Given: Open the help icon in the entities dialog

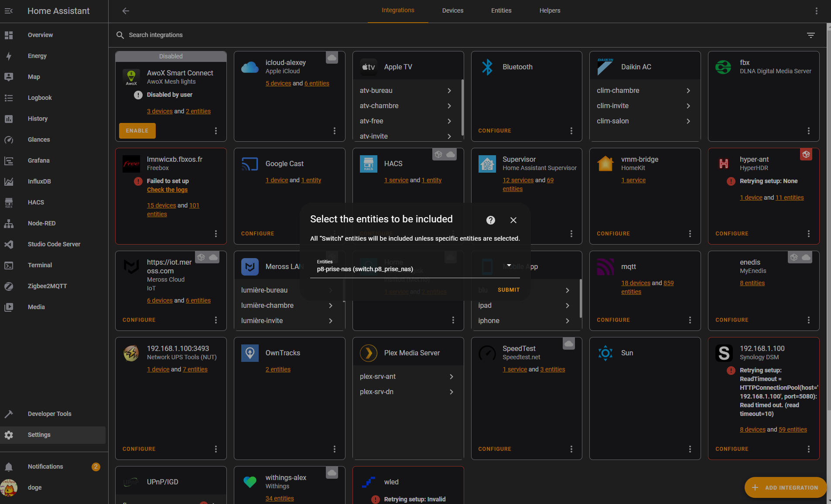Looking at the screenshot, I should coord(491,220).
